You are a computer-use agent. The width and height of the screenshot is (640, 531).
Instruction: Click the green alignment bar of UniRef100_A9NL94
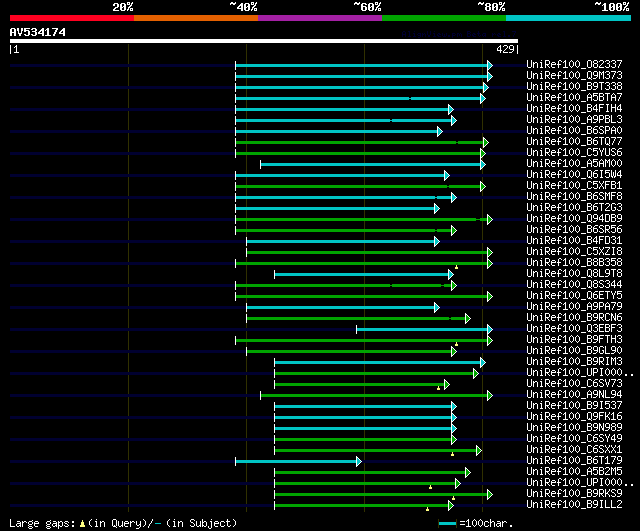tap(374, 395)
